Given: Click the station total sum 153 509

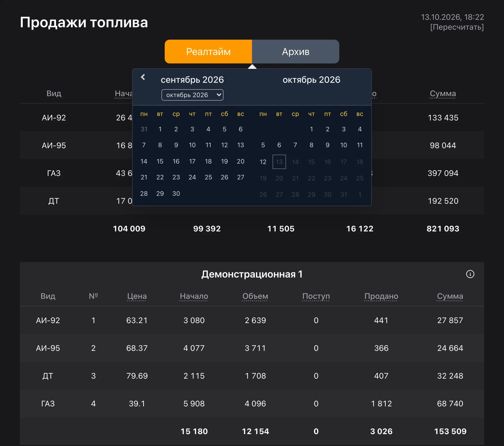Looking at the screenshot, I should tap(450, 431).
